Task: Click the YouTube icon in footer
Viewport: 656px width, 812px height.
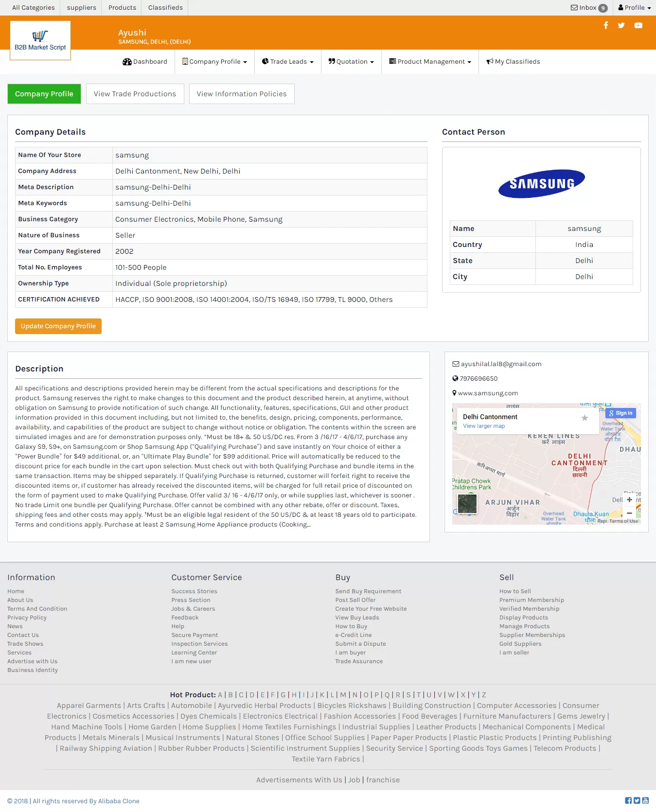Action: tap(645, 800)
